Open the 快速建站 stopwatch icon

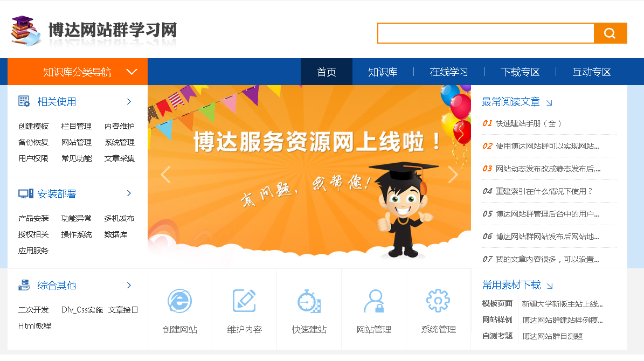[x=309, y=301]
